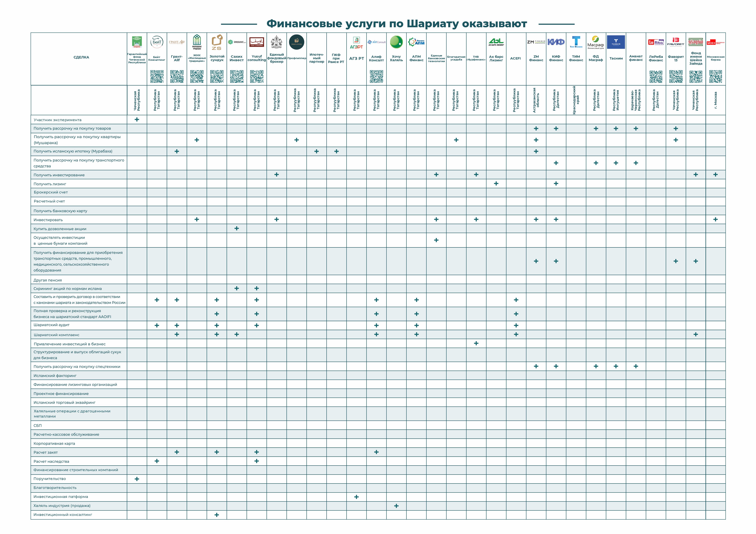
Task: Click the Yusuf Consulting logo
Action: coord(257,42)
